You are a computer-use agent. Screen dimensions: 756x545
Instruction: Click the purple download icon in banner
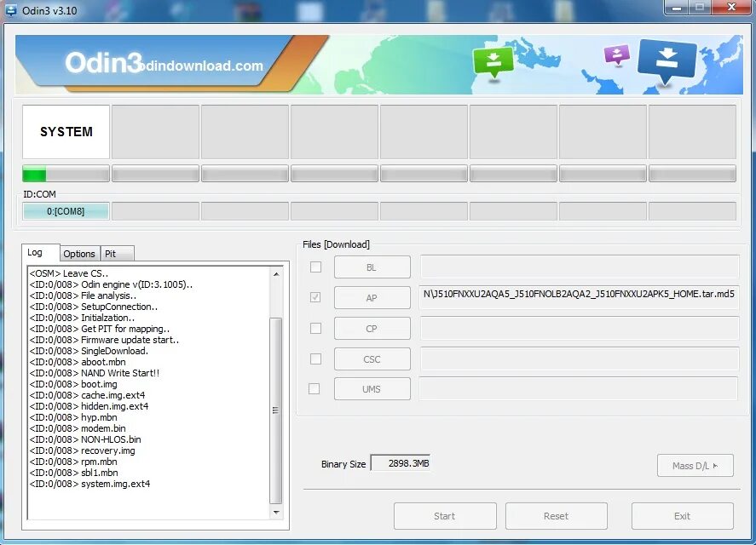617,55
